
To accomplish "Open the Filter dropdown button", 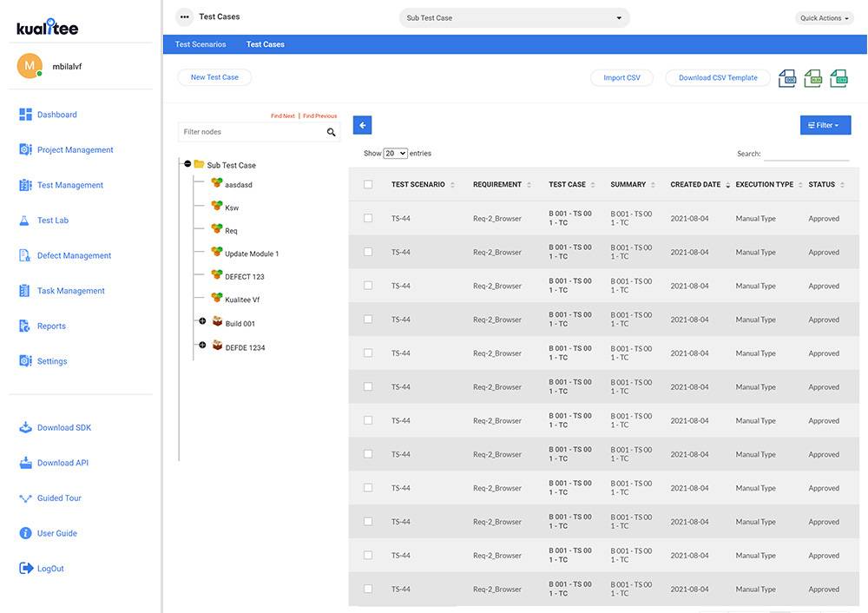I will 825,125.
